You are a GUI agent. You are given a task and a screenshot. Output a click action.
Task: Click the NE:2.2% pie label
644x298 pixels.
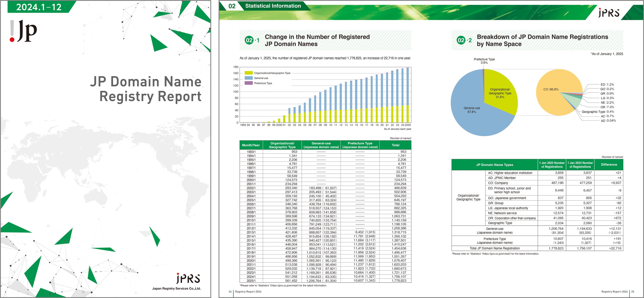607,103
